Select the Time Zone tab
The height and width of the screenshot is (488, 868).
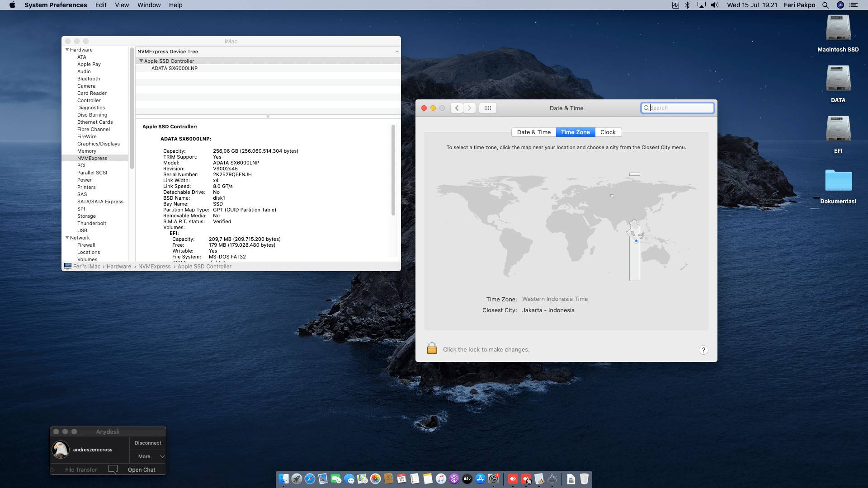(x=575, y=132)
